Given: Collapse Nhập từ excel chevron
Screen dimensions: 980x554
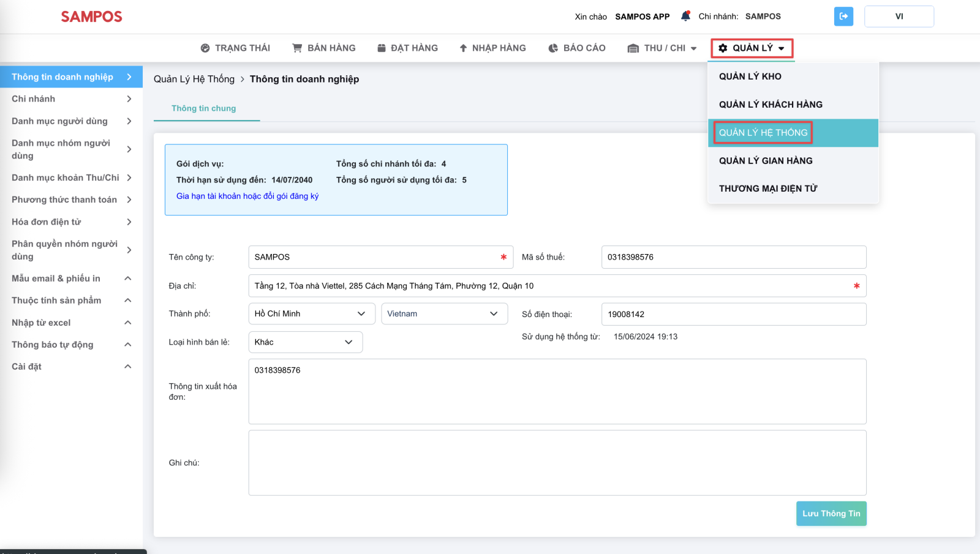Looking at the screenshot, I should [x=128, y=323].
